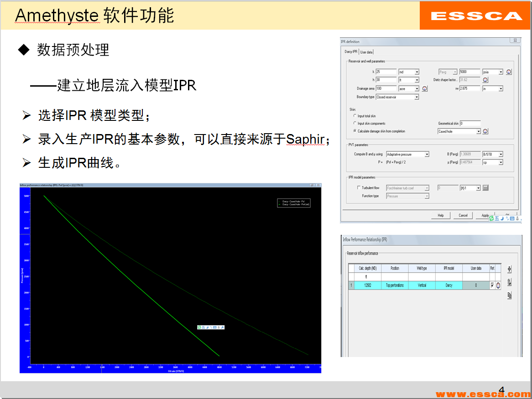Click the add row icon beside IPR table
Screen dimensions: 532x399
point(509,269)
